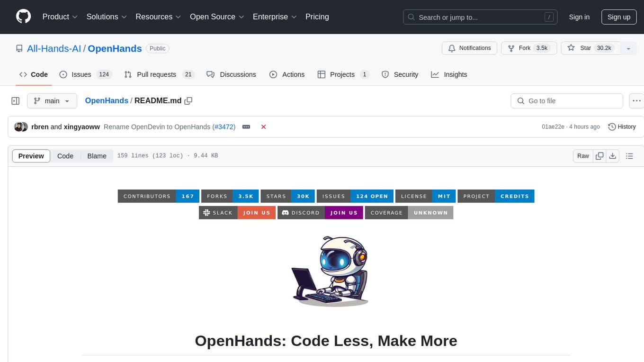Click the OpenHands: Code Less, Make More heading
The image size is (644, 362).
pyautogui.click(x=326, y=341)
